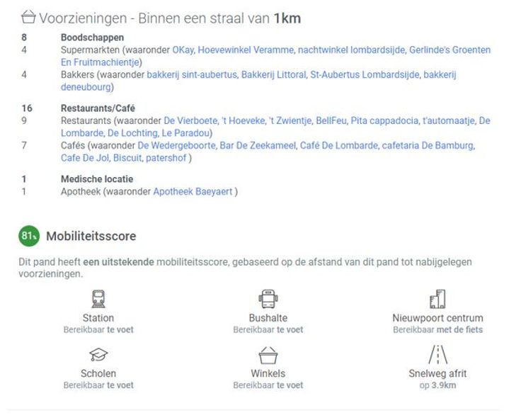Click the Snelweg afrit road icon

[x=437, y=354]
